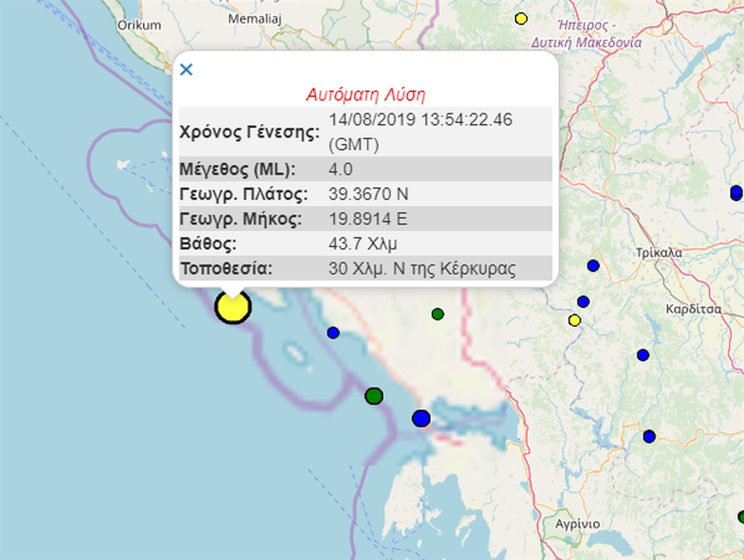
Task: Click the small green marker nearest the popup
Action: 438,314
